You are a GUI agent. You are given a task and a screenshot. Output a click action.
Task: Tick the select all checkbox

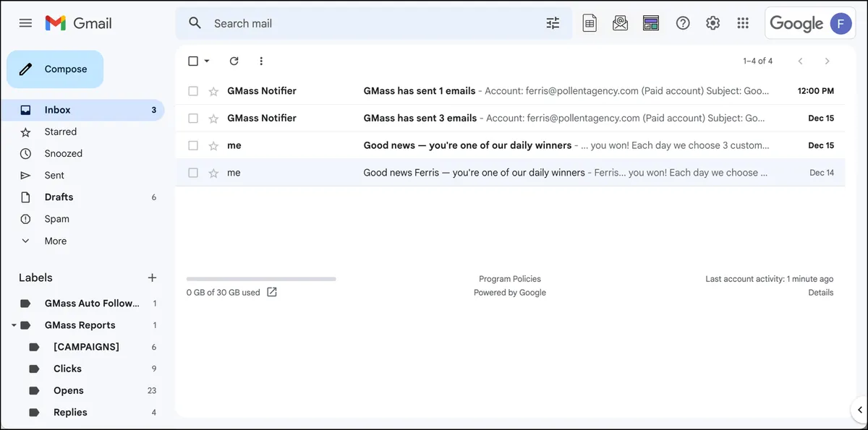coord(193,61)
